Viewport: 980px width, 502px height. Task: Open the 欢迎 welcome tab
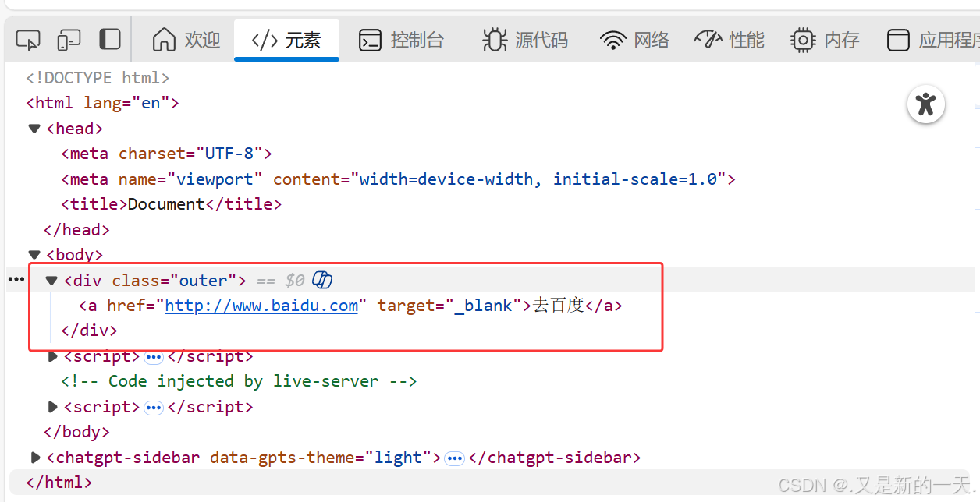[x=186, y=40]
